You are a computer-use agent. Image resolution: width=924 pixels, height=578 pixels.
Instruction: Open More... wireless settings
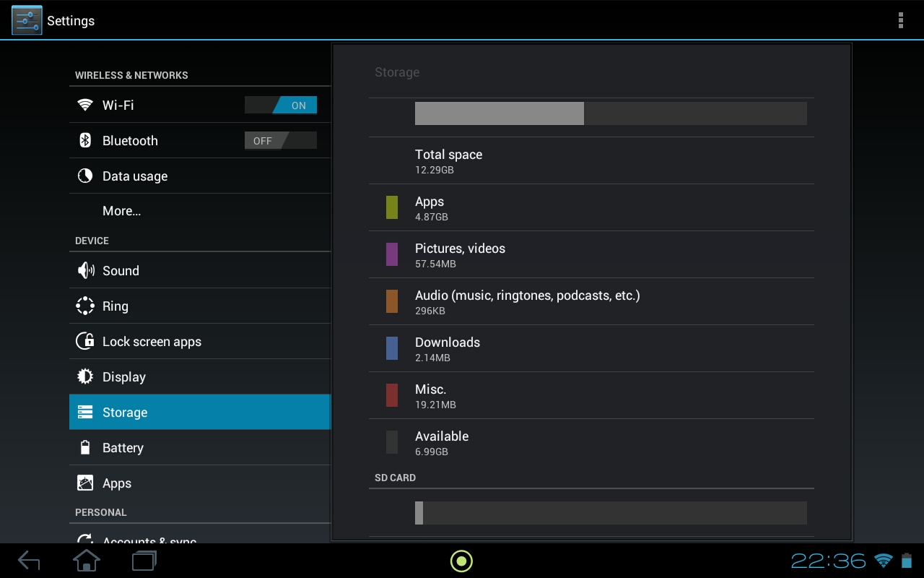click(200, 211)
